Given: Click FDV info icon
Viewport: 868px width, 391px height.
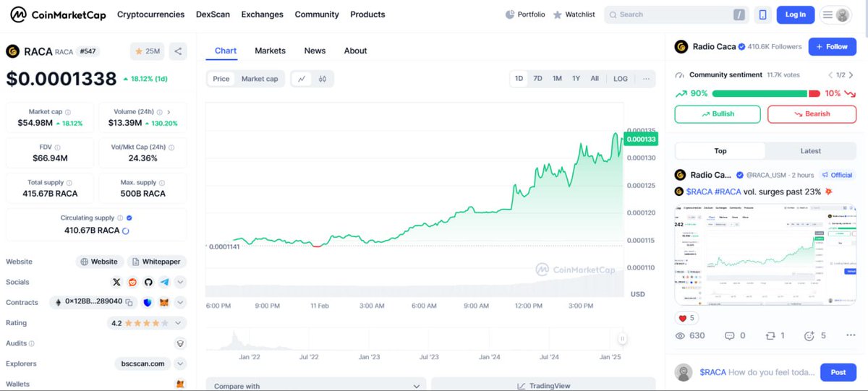Looking at the screenshot, I should pos(57,147).
